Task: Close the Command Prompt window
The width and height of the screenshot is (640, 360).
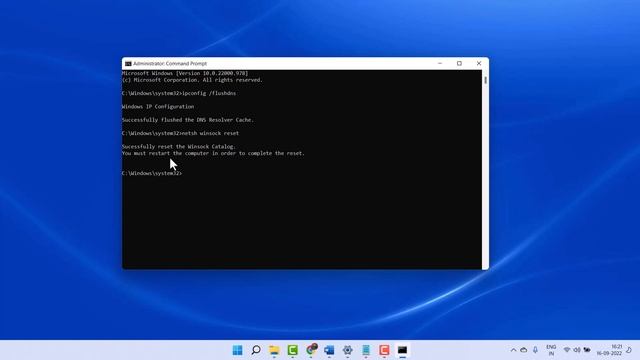Action: tap(479, 63)
